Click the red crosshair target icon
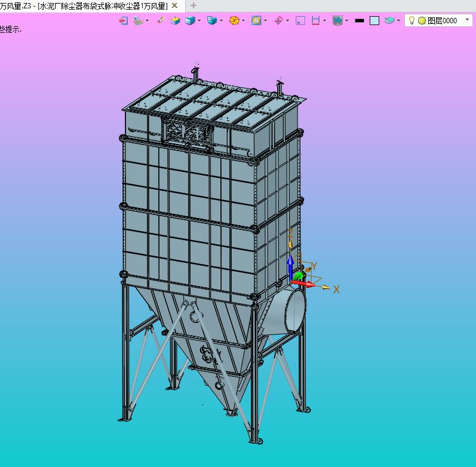 click(278, 21)
